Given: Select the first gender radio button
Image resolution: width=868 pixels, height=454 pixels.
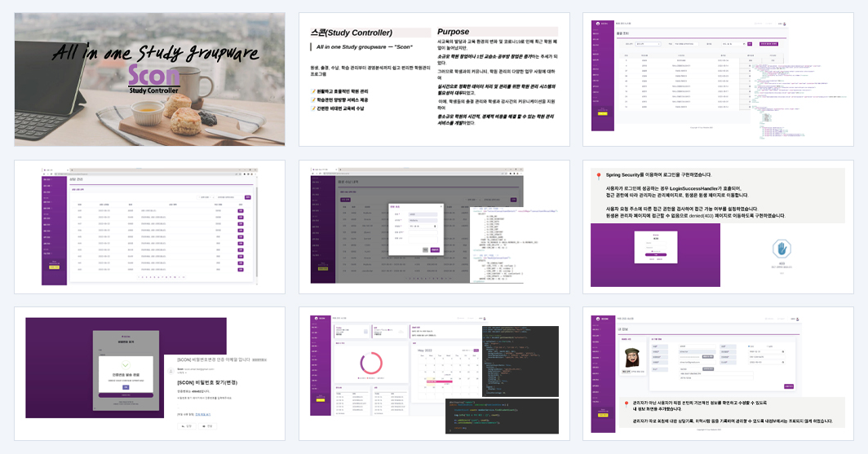Looking at the screenshot, I should (x=750, y=346).
